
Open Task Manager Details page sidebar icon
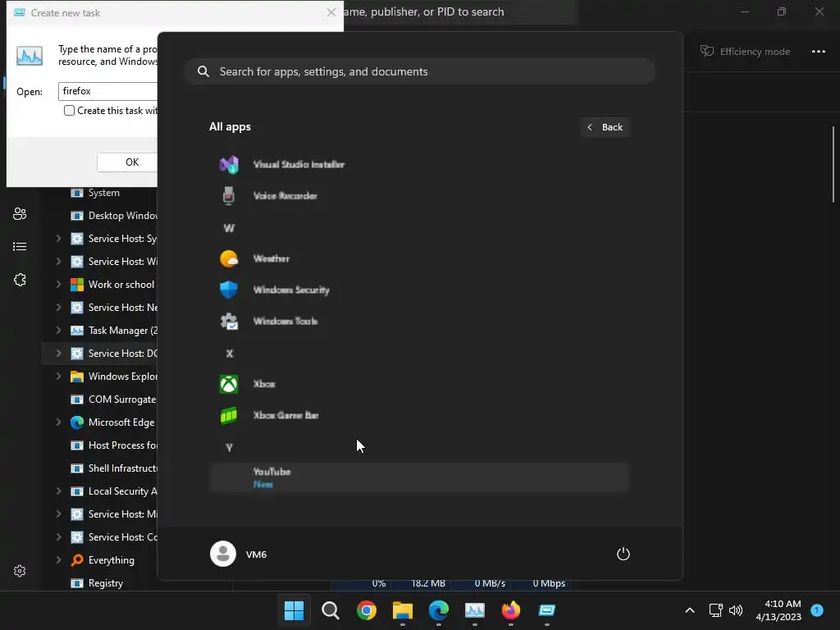tap(20, 246)
